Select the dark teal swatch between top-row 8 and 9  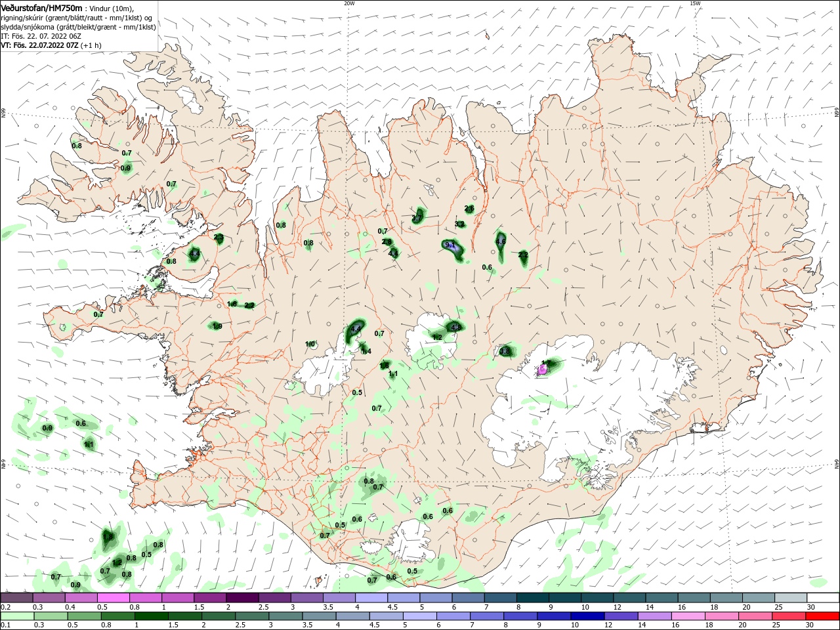(x=533, y=598)
